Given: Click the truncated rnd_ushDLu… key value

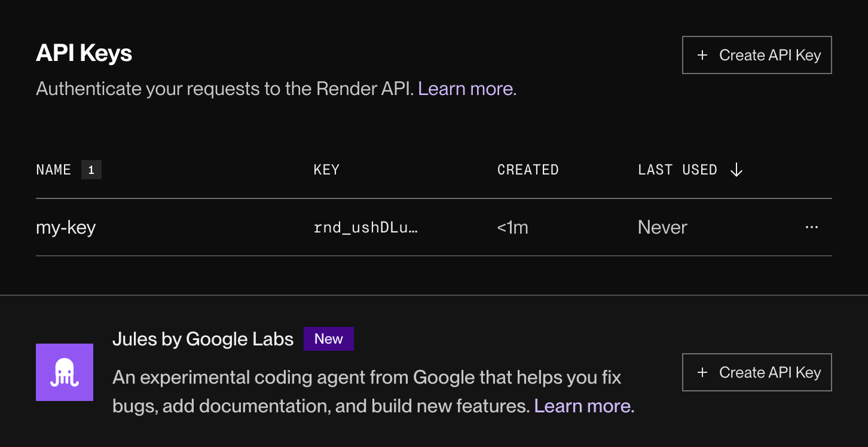Looking at the screenshot, I should coord(365,227).
